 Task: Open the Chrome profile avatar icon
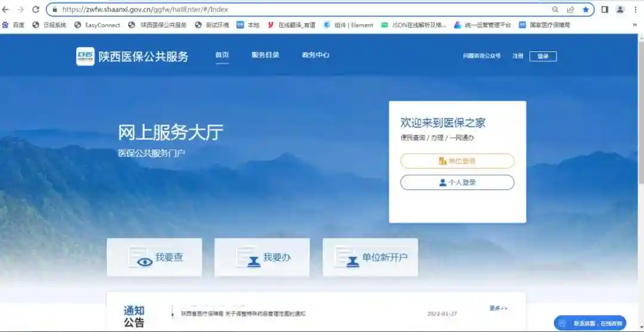[x=620, y=10]
